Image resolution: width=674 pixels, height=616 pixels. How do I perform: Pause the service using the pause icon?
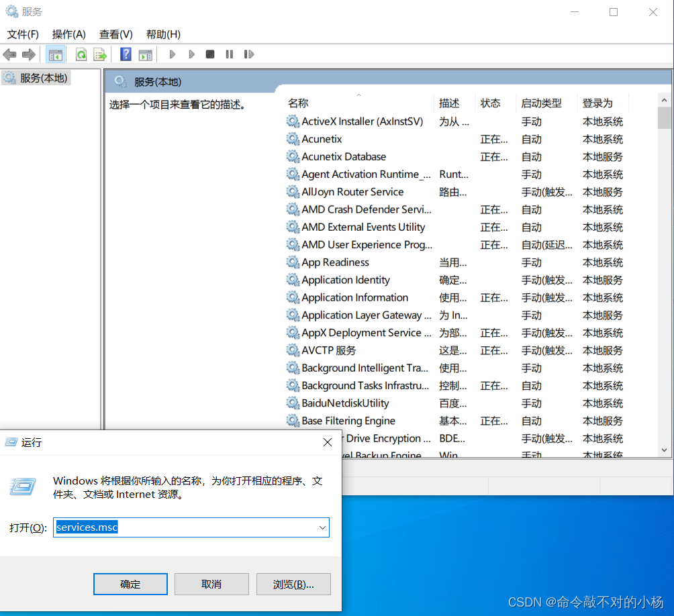pyautogui.click(x=229, y=54)
